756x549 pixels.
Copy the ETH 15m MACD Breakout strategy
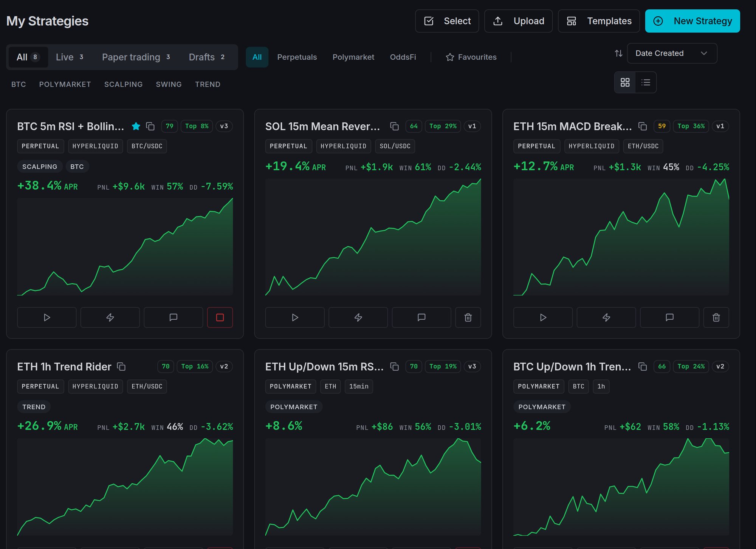point(643,126)
